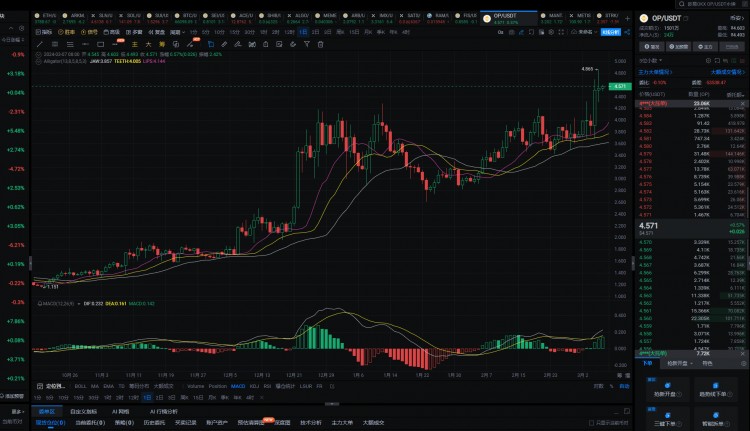
Task: Toggle the RSI indicator
Action: 267,386
